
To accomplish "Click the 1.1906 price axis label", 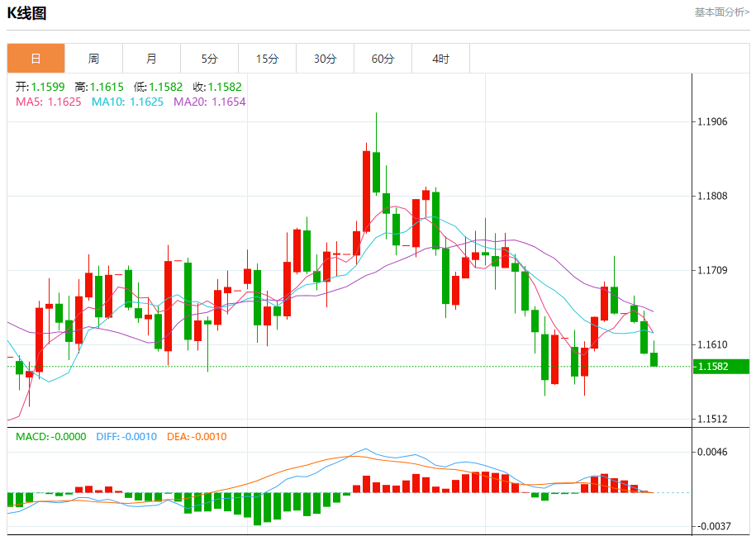I will 712,122.
